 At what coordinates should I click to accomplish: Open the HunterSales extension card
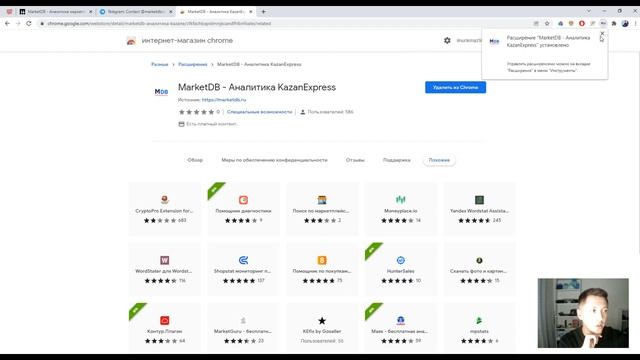point(401,269)
